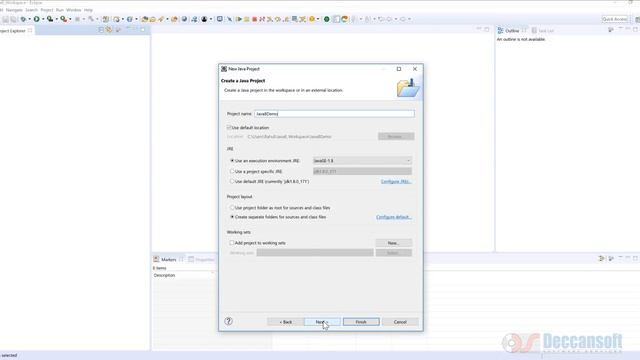The image size is (640, 360).
Task: Maximize the editor area
Action: pyautogui.click(x=487, y=29)
